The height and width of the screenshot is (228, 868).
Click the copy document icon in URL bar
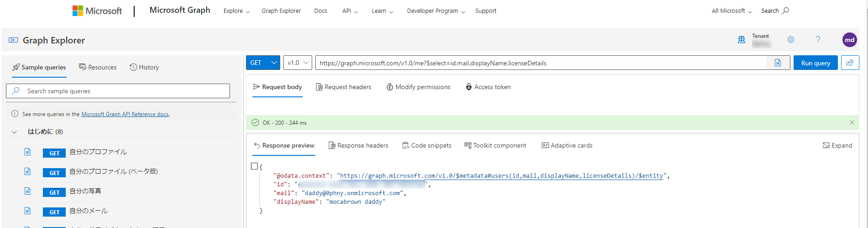(778, 63)
